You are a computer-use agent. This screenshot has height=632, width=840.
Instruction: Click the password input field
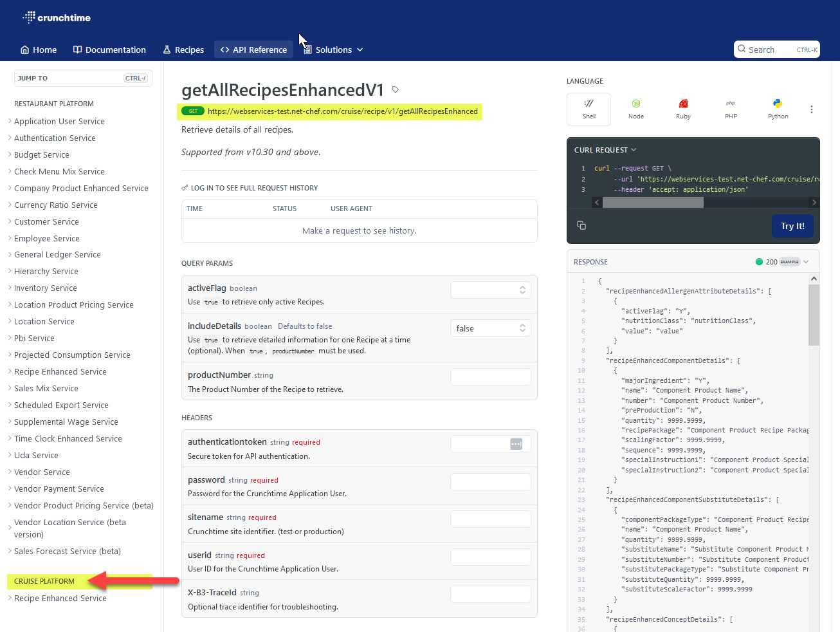[x=491, y=481]
